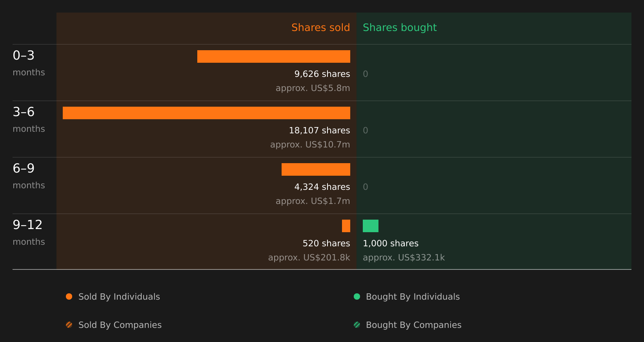Viewport: 644px width, 342px height.
Task: Select the Bought By Individuals legend label
Action: tap(413, 297)
